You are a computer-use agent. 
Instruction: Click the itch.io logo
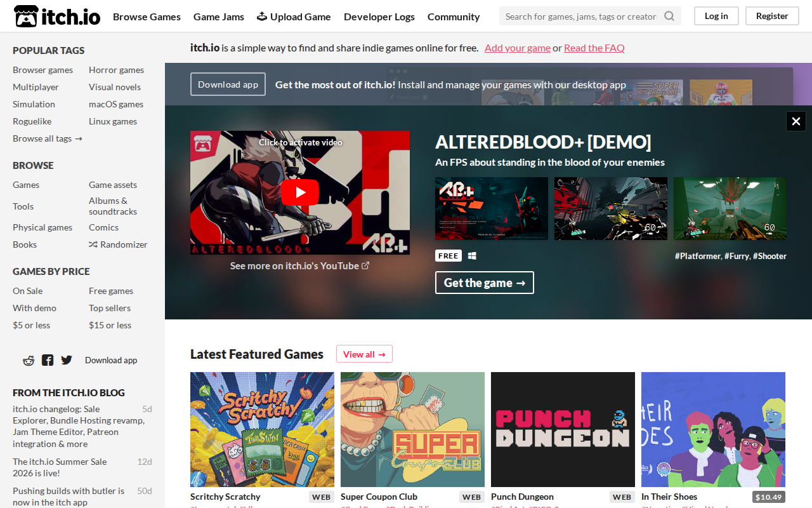pos(57,17)
